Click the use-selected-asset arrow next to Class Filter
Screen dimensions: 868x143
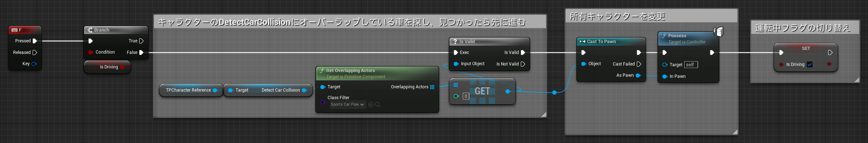pyautogui.click(x=371, y=105)
